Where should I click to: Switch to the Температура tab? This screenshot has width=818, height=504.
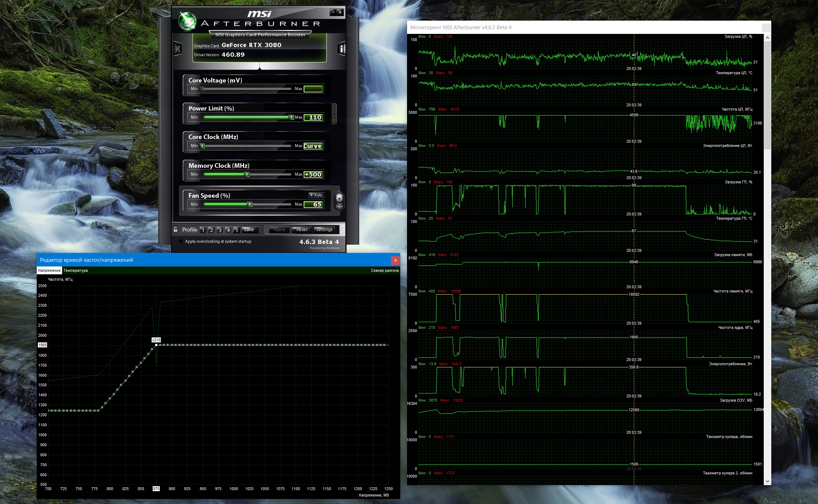click(76, 270)
